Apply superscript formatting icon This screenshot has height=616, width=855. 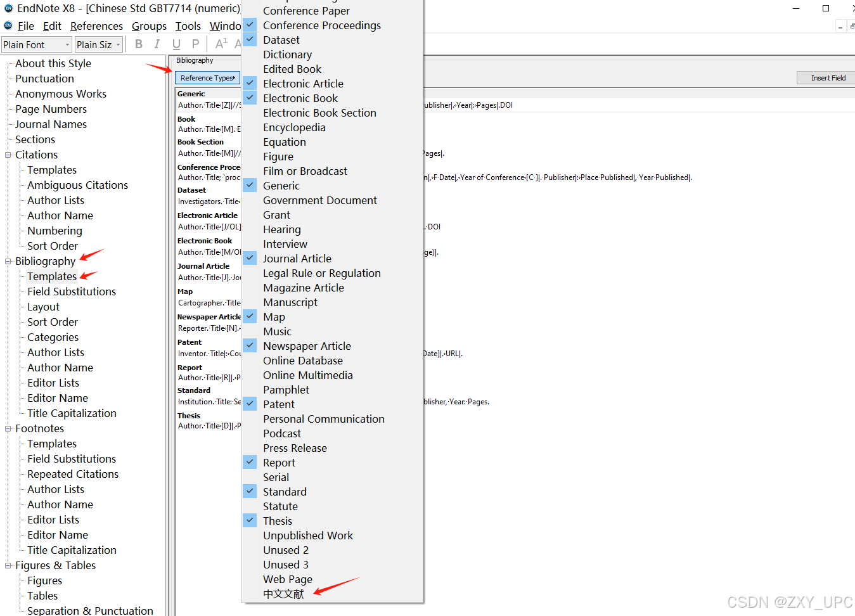tap(221, 44)
